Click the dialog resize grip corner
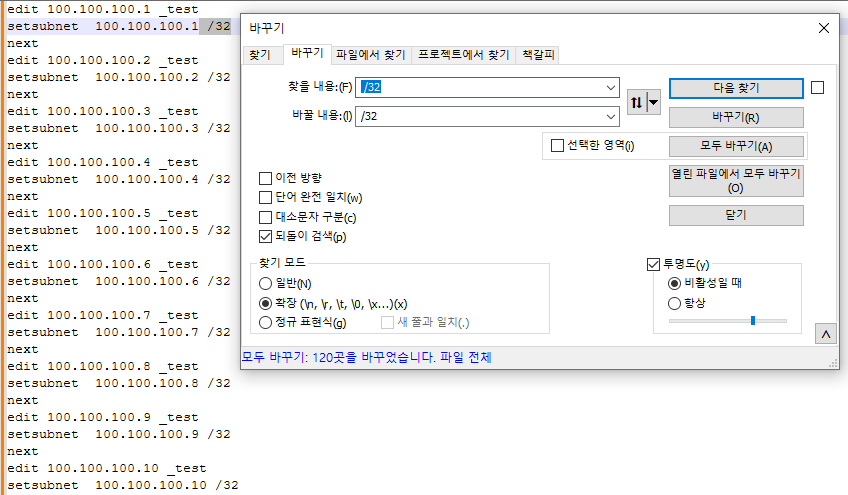Image resolution: width=848 pixels, height=495 pixels. tap(833, 364)
